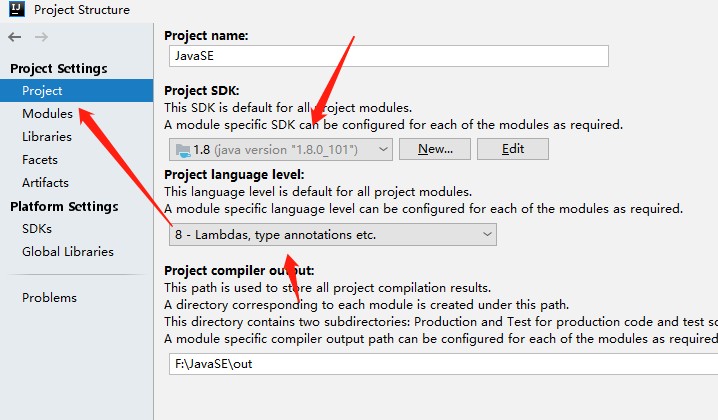Go to Libraries section
The image size is (718, 420).
pos(47,137)
